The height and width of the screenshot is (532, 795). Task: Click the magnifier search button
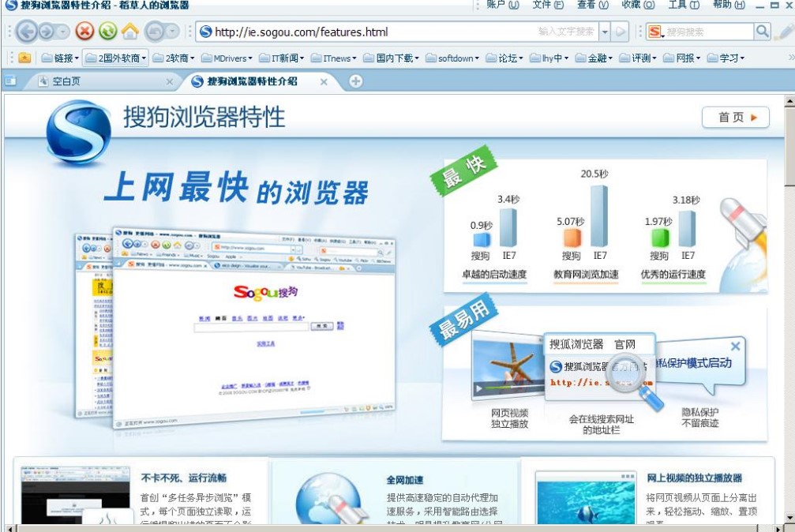coord(762,32)
